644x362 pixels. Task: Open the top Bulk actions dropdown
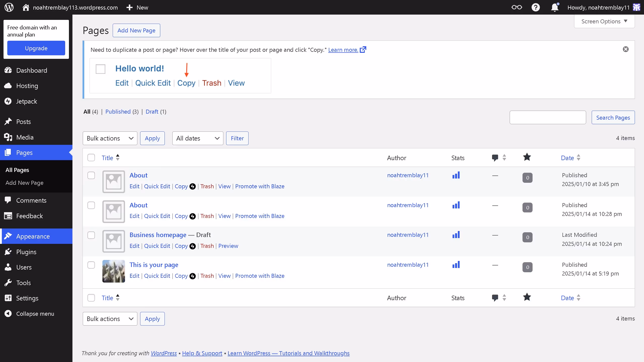pyautogui.click(x=110, y=138)
